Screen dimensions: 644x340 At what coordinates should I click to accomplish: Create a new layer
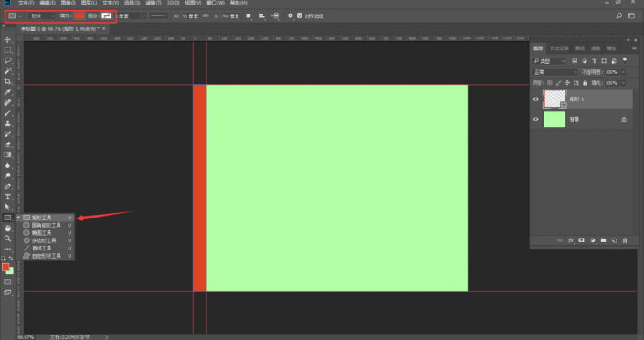tap(614, 240)
